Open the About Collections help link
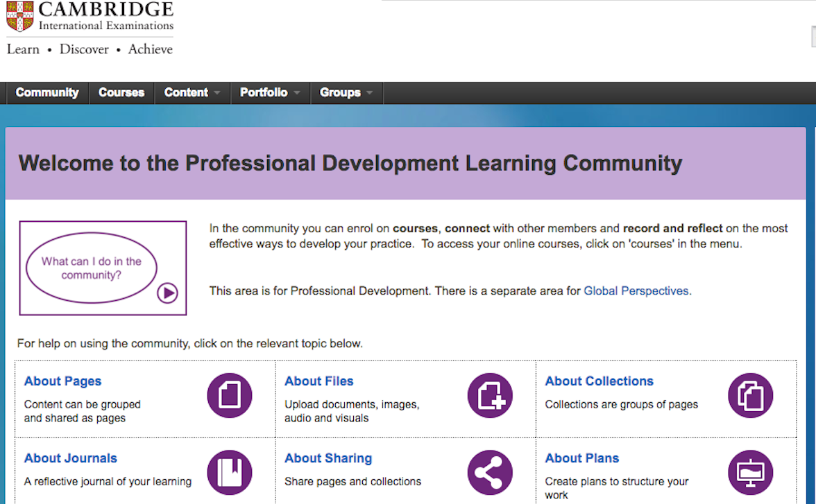Image resolution: width=816 pixels, height=504 pixels. 599,381
